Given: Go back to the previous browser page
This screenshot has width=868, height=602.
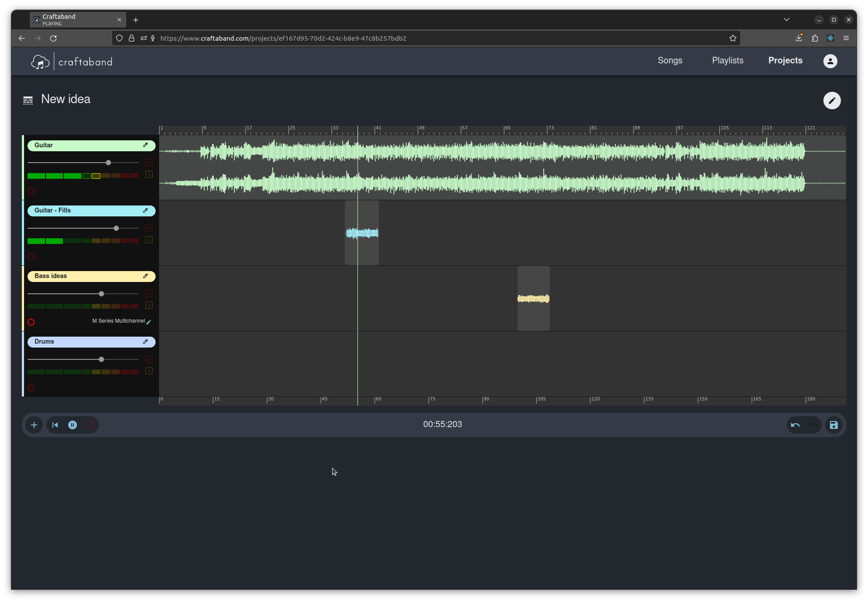Looking at the screenshot, I should [x=22, y=38].
